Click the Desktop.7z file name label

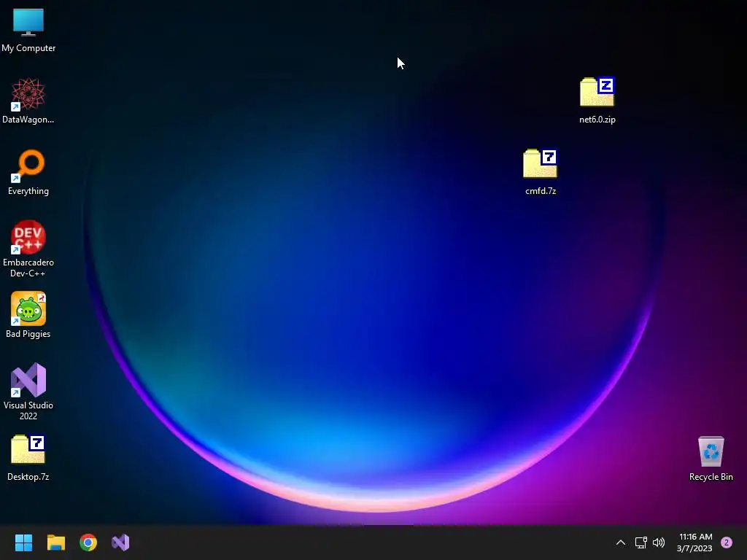point(28,477)
